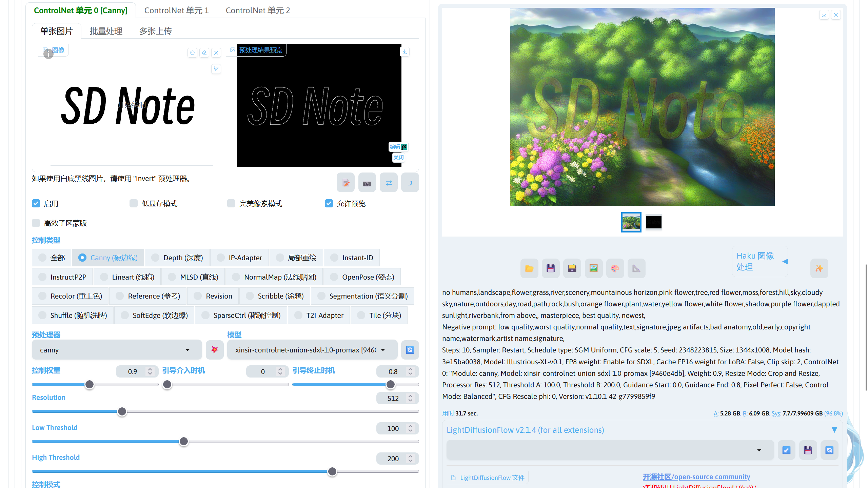The height and width of the screenshot is (488, 868).
Task: Open the output folder icon
Action: (529, 268)
